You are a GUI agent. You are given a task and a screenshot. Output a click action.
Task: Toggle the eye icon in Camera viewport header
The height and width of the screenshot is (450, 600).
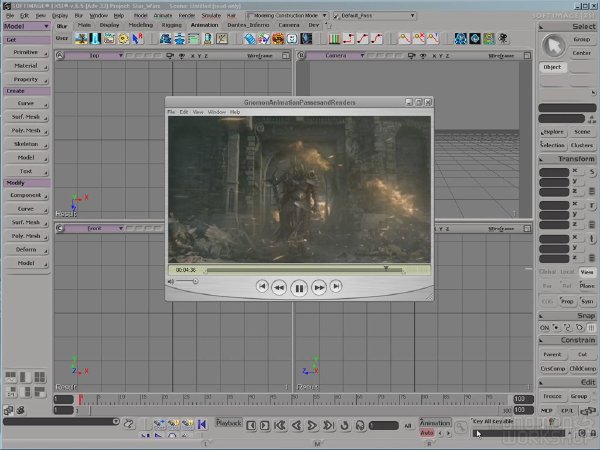coord(423,56)
